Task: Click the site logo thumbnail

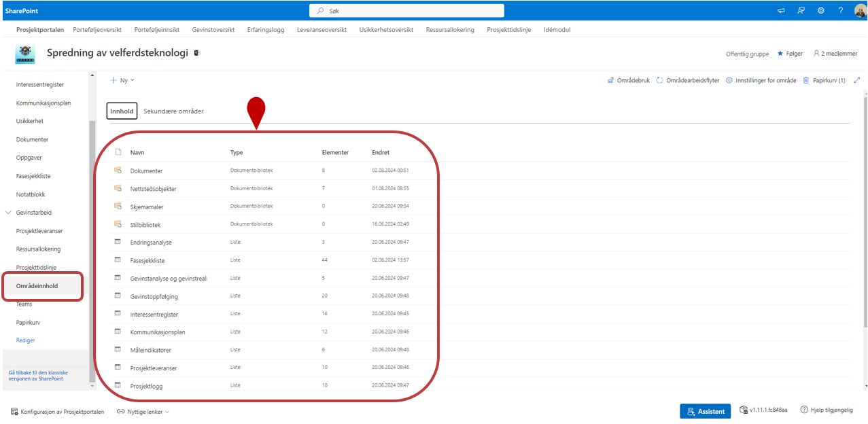Action: (25, 54)
